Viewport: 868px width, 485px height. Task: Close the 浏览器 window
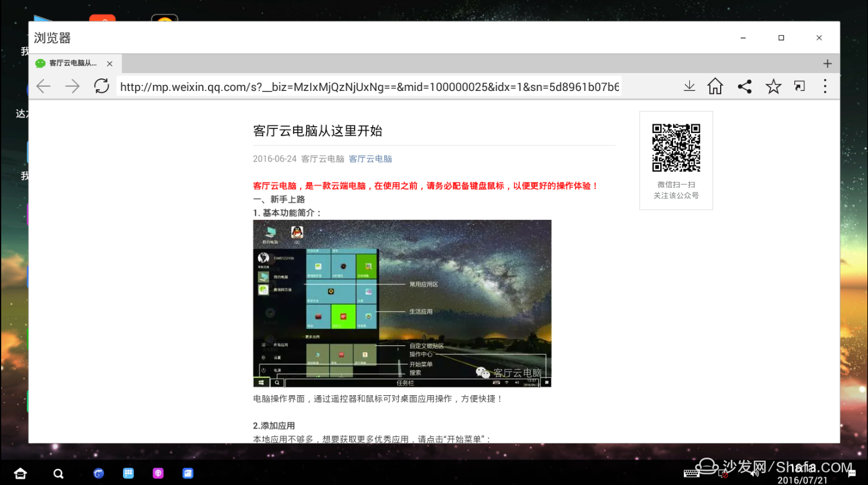pyautogui.click(x=819, y=37)
